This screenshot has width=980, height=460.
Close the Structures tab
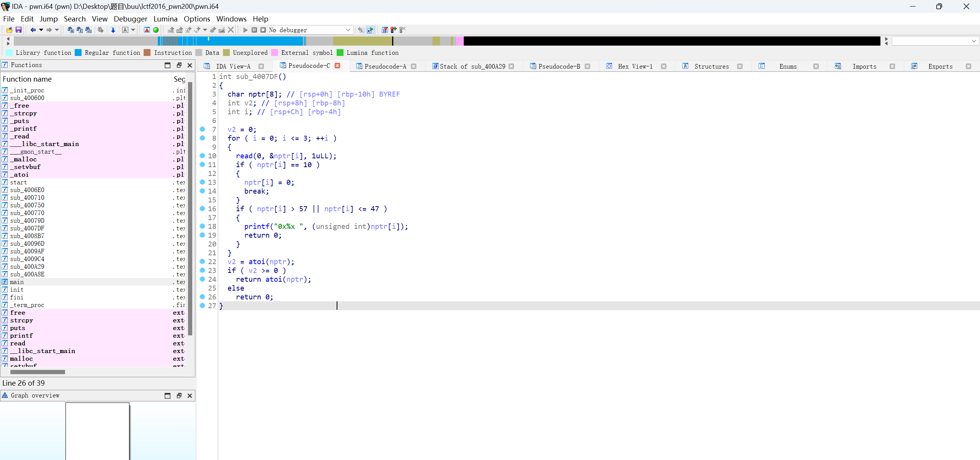point(739,66)
